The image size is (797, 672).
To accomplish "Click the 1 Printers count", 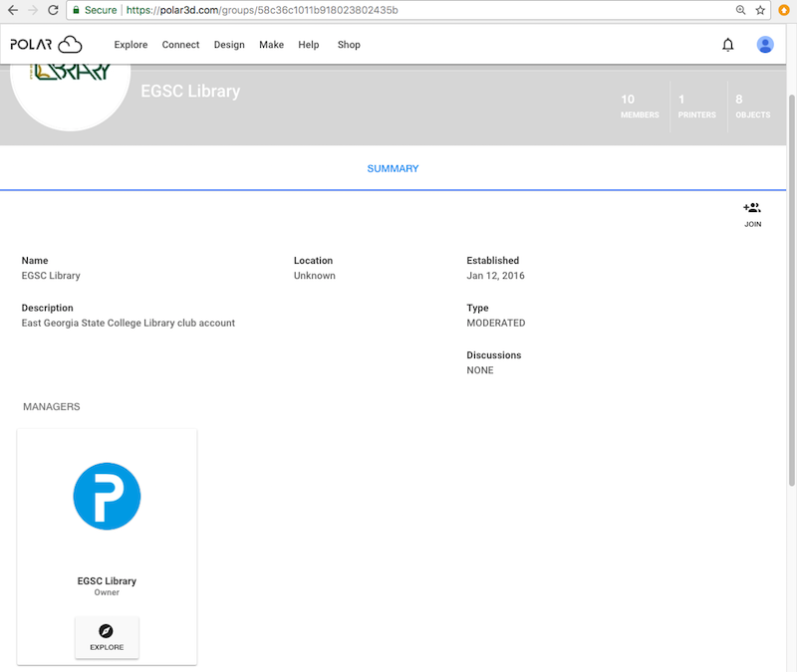I will [696, 107].
